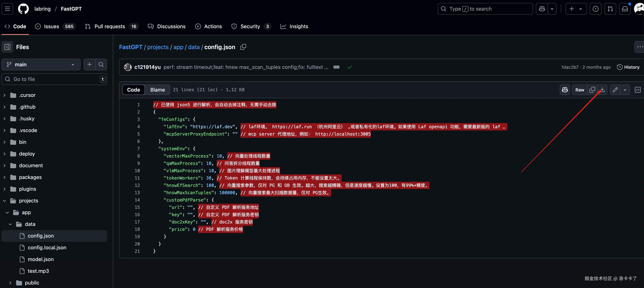
Task: Copy file path icon next to config.json
Action: (243, 47)
